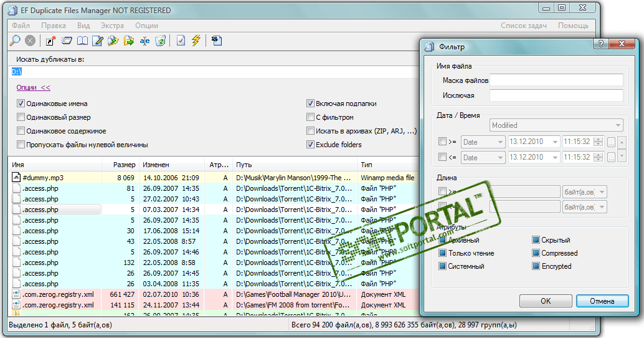Viewport: 644px width, 338px height.
Task: Toggle the Включая подпапки checkbox
Action: pos(311,104)
